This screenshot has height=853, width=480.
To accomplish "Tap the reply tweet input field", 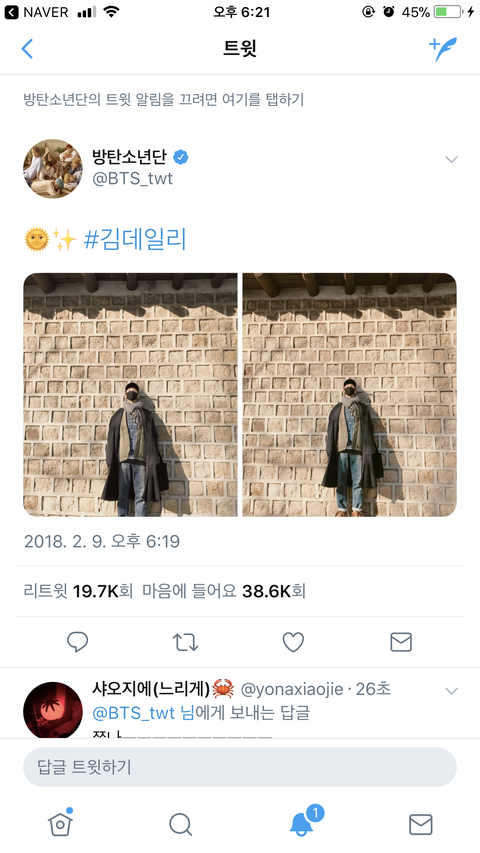I will tap(239, 767).
